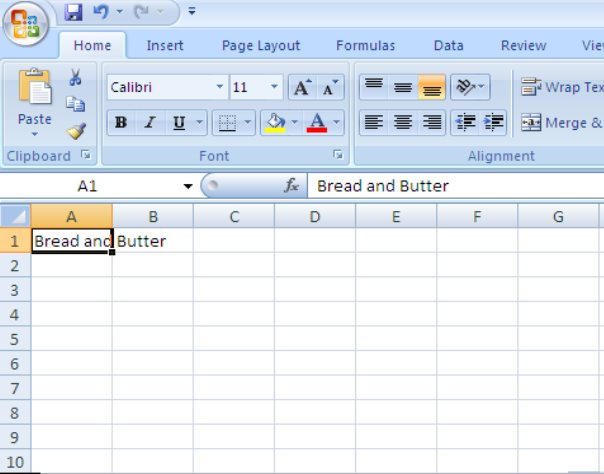Image resolution: width=604 pixels, height=474 pixels.
Task: Select the column D header
Action: coord(315,216)
